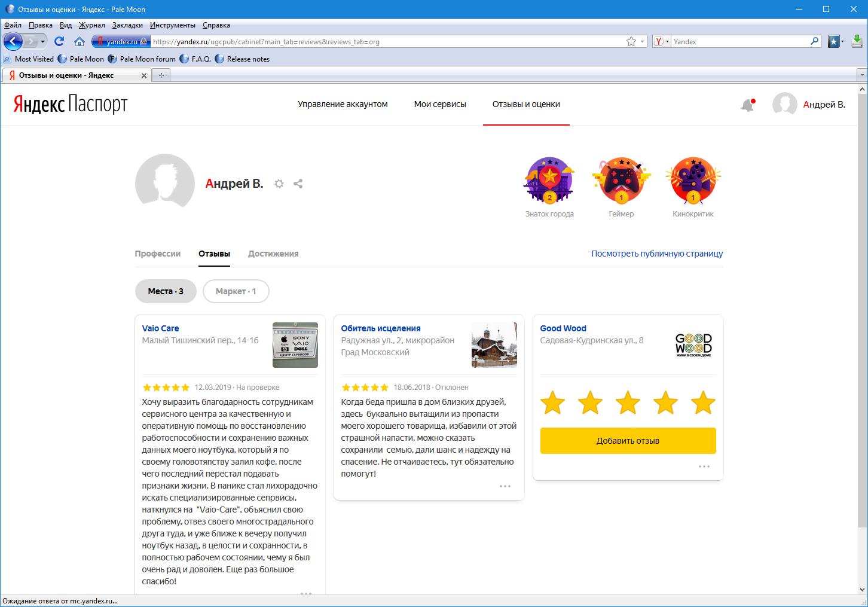
Task: Reload the page with the refresh icon
Action: 59,41
